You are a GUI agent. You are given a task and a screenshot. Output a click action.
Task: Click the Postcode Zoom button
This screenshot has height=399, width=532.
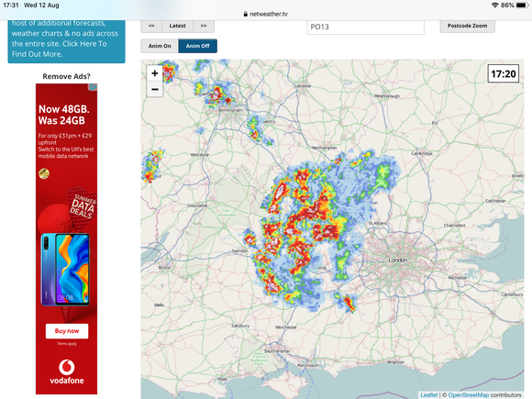467,26
